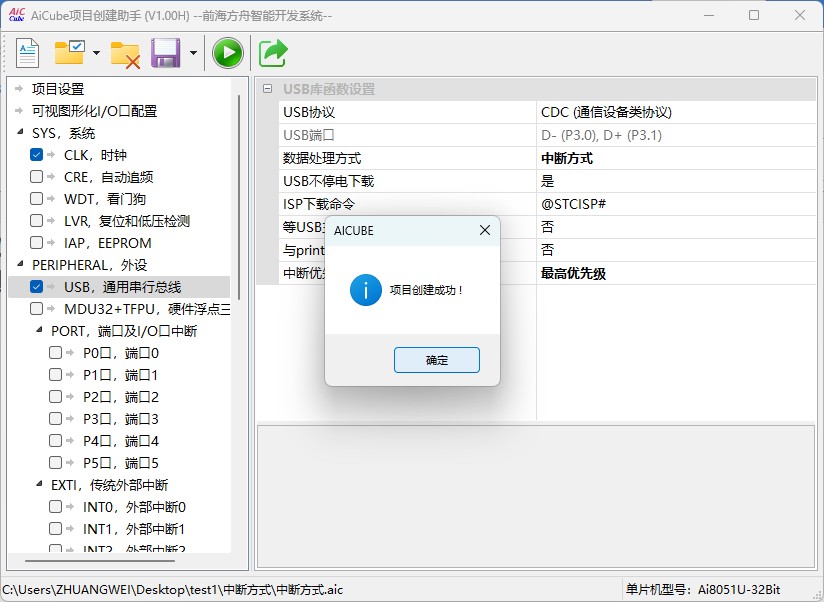Click the 项目创建成功 message text

(426, 290)
